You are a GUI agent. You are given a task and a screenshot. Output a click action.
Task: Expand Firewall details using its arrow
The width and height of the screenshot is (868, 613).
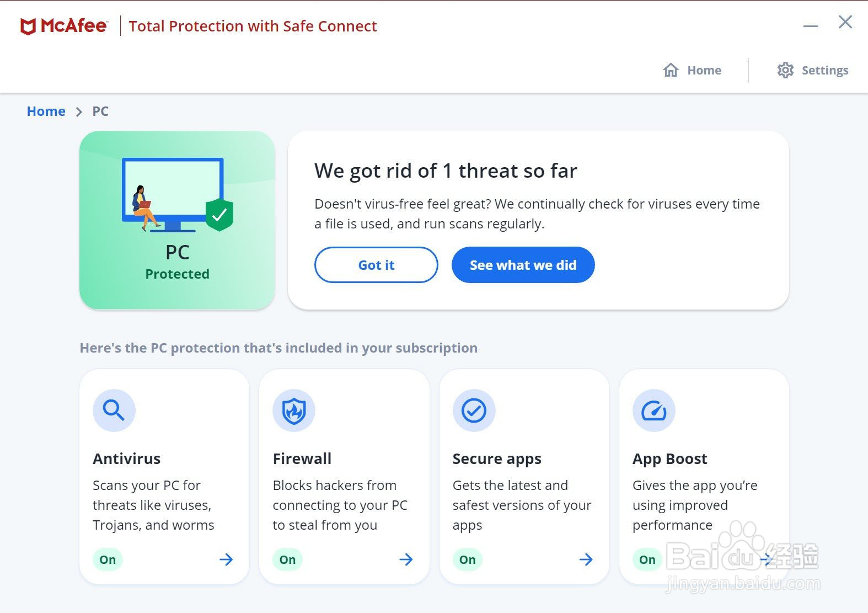point(406,559)
